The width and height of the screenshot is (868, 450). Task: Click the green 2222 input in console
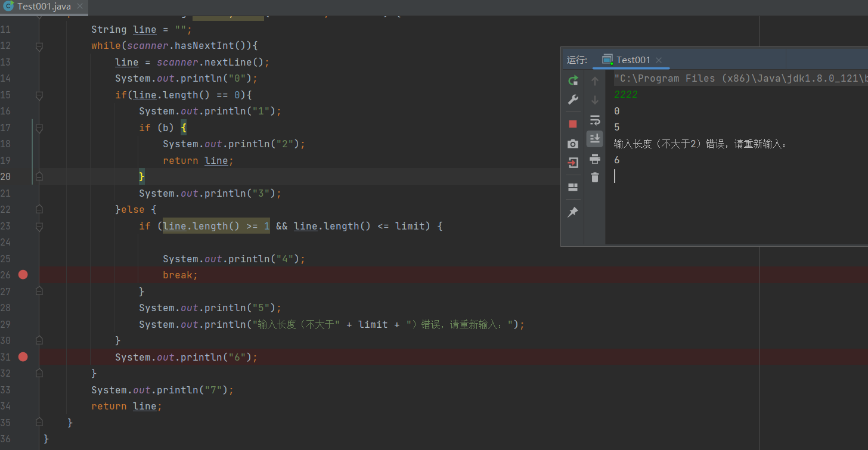coord(625,95)
